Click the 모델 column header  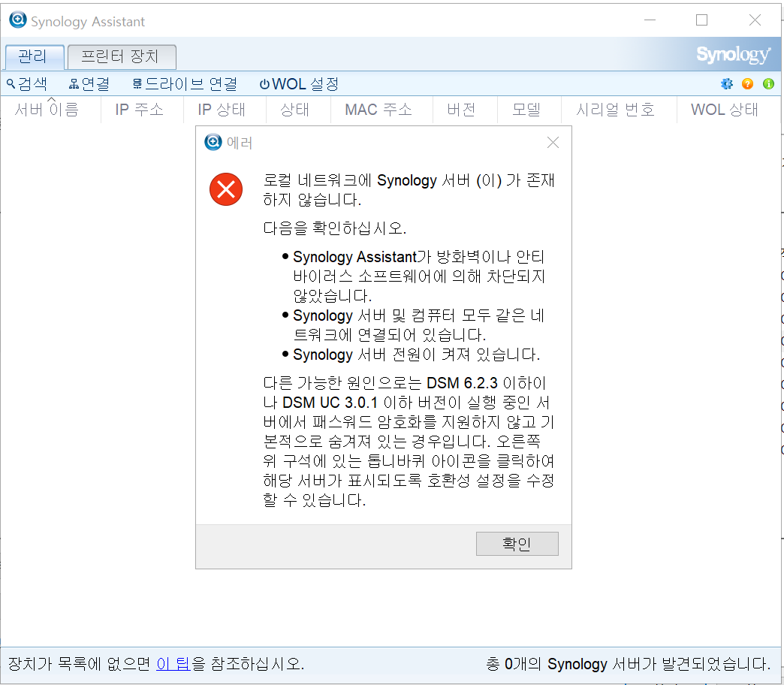tap(529, 110)
